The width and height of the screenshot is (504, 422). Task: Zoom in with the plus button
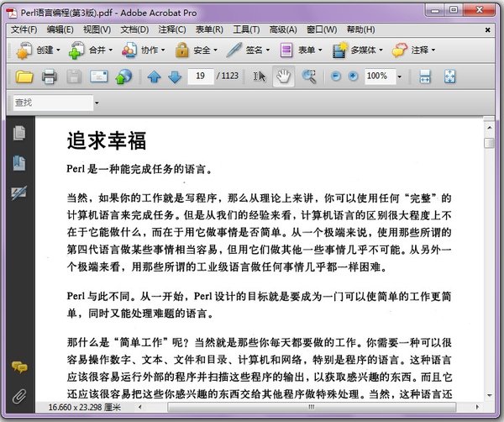pos(353,76)
